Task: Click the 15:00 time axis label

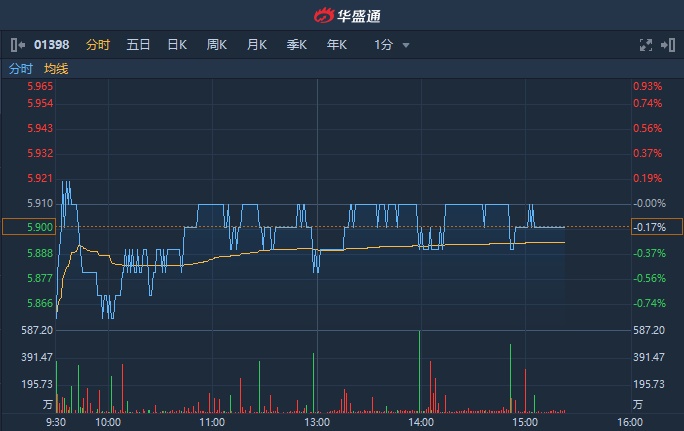Action: point(525,422)
